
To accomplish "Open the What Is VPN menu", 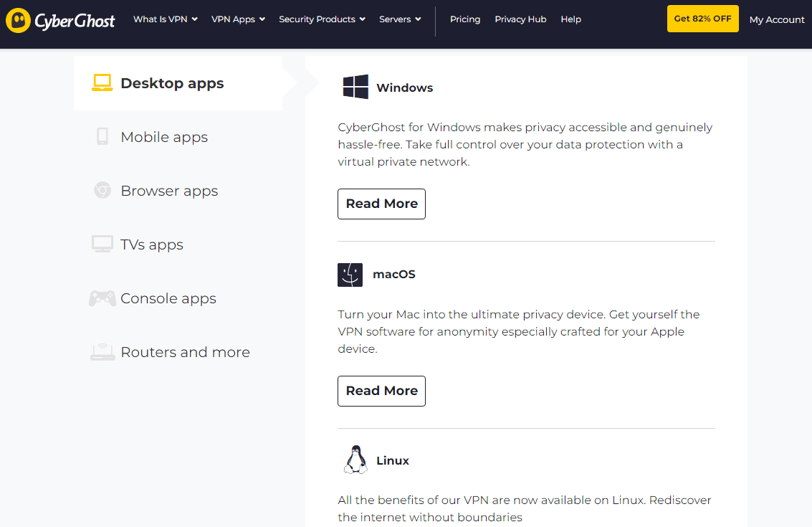I will [x=166, y=19].
